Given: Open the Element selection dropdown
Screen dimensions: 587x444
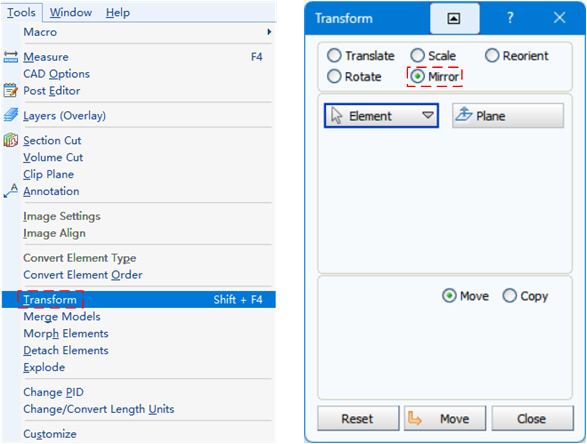Looking at the screenshot, I should point(381,116).
